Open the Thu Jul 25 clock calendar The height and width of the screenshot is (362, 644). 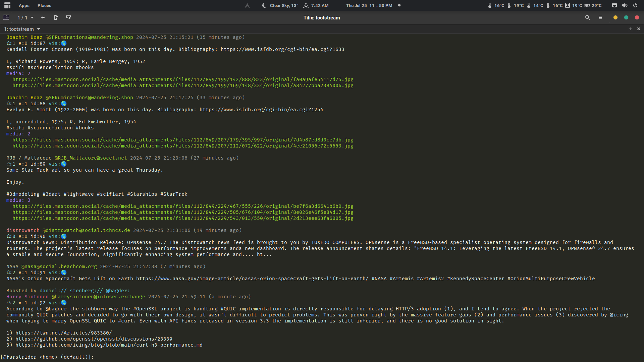click(369, 5)
